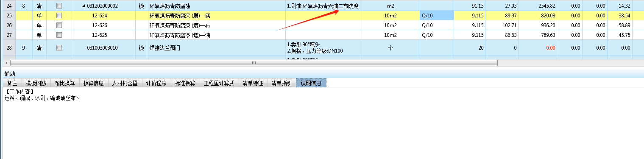Click the value cell 38.54

(x=620, y=15)
